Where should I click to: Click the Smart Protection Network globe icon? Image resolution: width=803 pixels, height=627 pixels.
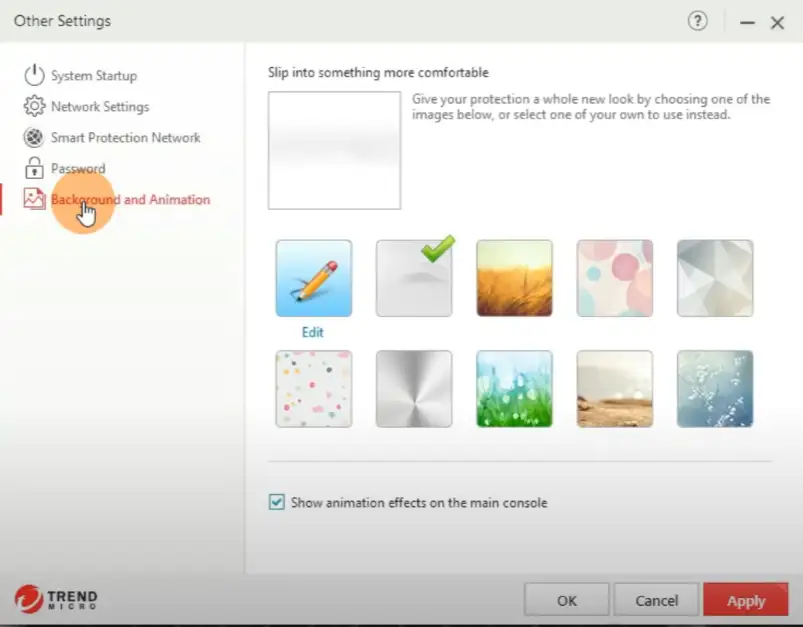point(35,138)
